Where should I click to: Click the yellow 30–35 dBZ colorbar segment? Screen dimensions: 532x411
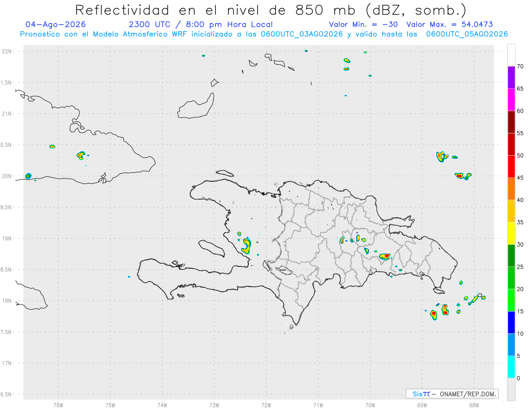pos(511,233)
